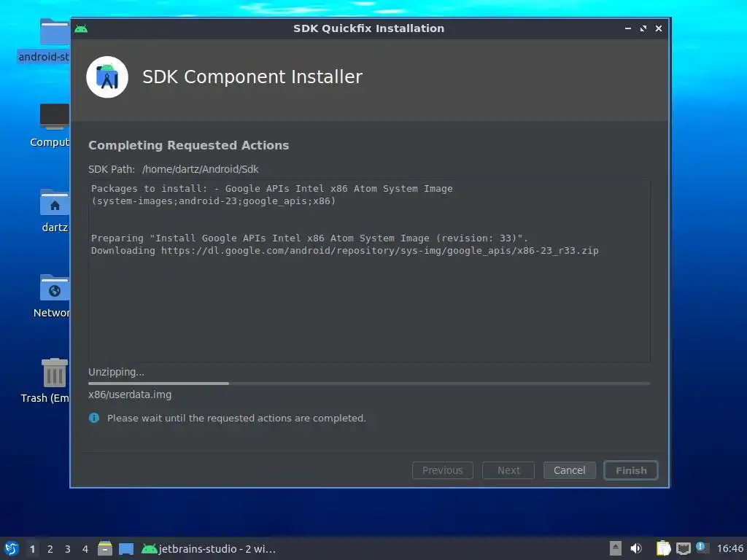Screen dimensions: 747x560
Task: Select the Network desktop icon
Action: tap(52, 296)
